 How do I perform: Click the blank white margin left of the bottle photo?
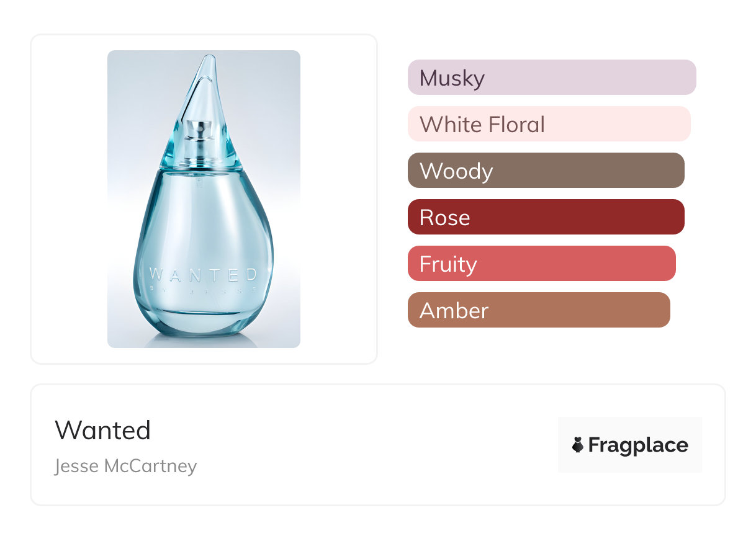(69, 199)
